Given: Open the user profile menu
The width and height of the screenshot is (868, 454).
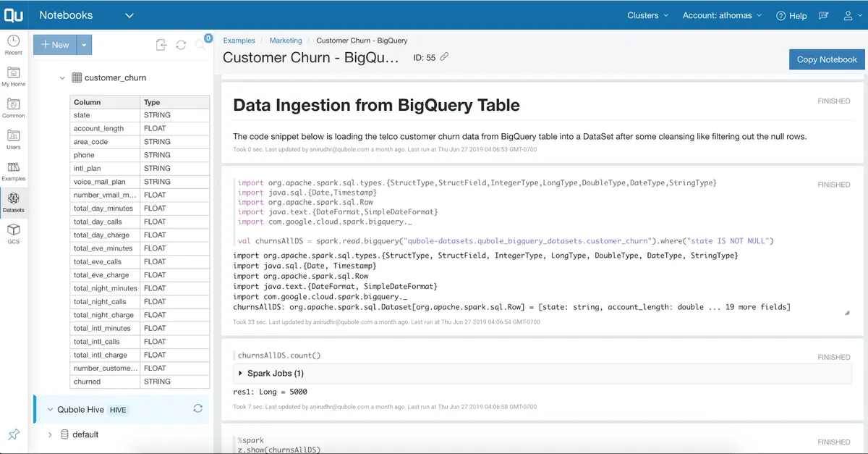Looking at the screenshot, I should click(853, 15).
